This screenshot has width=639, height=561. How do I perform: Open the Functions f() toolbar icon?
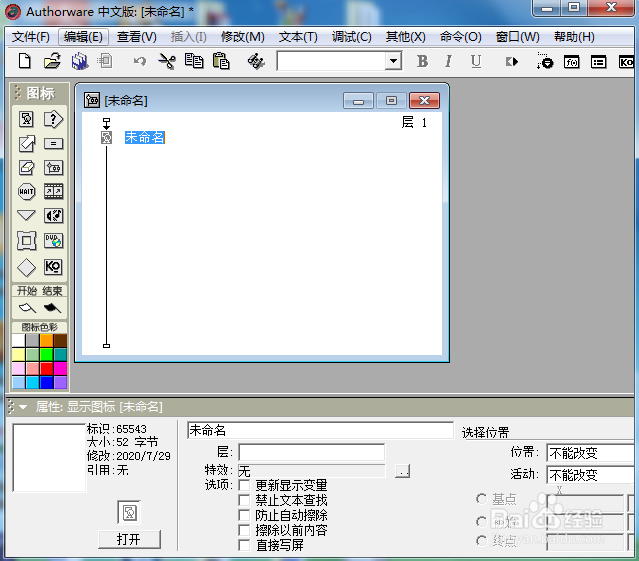tap(571, 62)
